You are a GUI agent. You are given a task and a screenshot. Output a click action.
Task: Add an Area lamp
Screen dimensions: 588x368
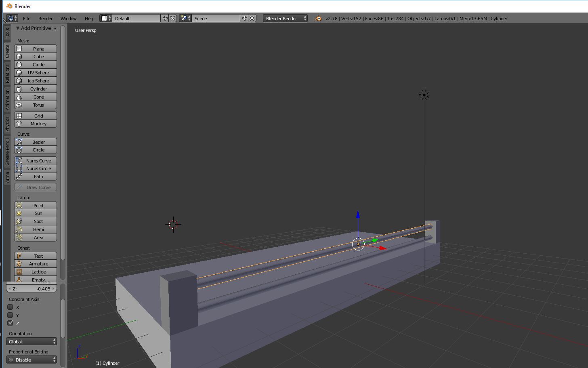(x=36, y=238)
